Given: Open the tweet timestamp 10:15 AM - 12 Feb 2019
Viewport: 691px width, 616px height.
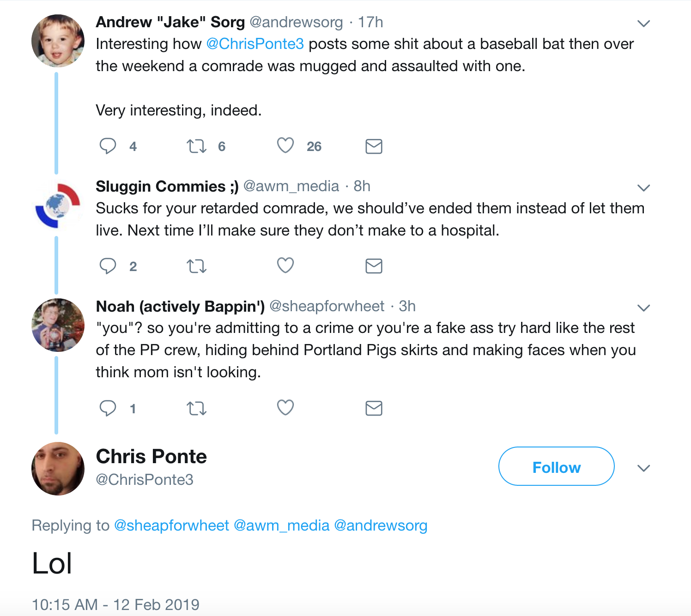Looking at the screenshot, I should tap(115, 604).
